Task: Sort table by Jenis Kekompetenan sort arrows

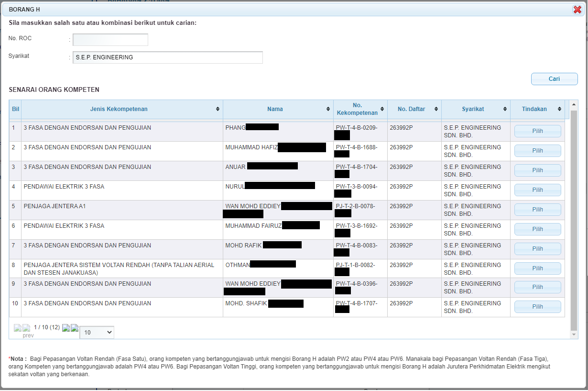Action: [x=218, y=109]
